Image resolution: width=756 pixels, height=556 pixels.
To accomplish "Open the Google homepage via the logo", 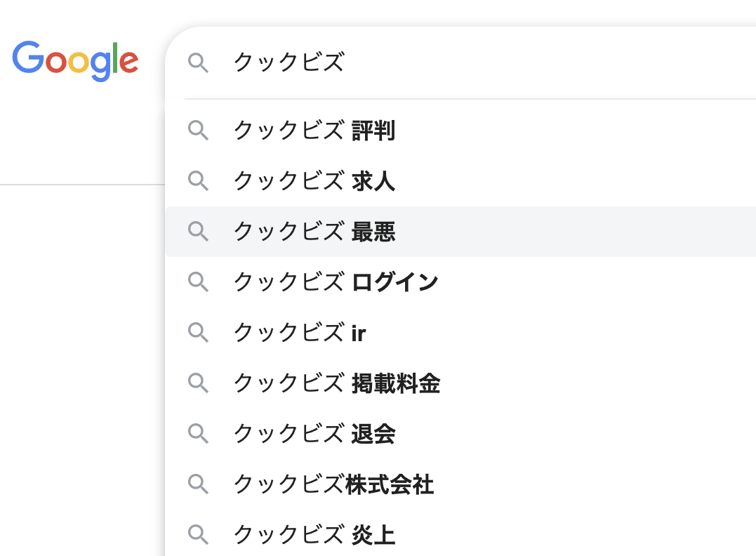I will click(74, 61).
